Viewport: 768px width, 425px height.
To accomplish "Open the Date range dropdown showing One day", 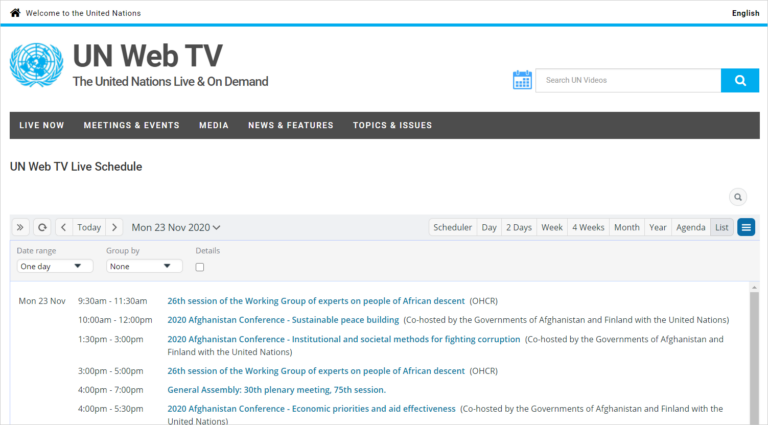I will click(55, 266).
